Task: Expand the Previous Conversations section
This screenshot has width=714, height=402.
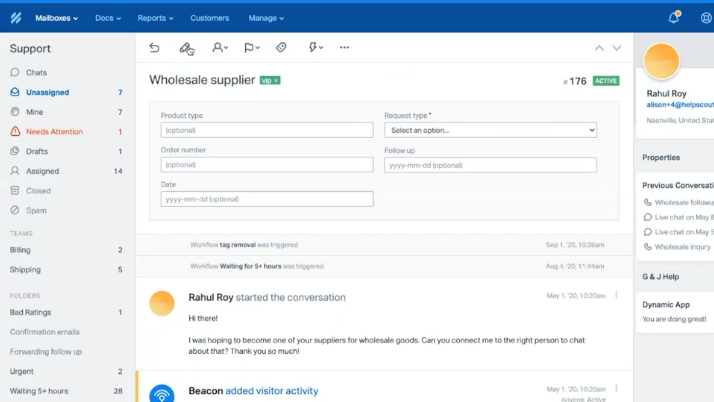Action: pos(678,186)
